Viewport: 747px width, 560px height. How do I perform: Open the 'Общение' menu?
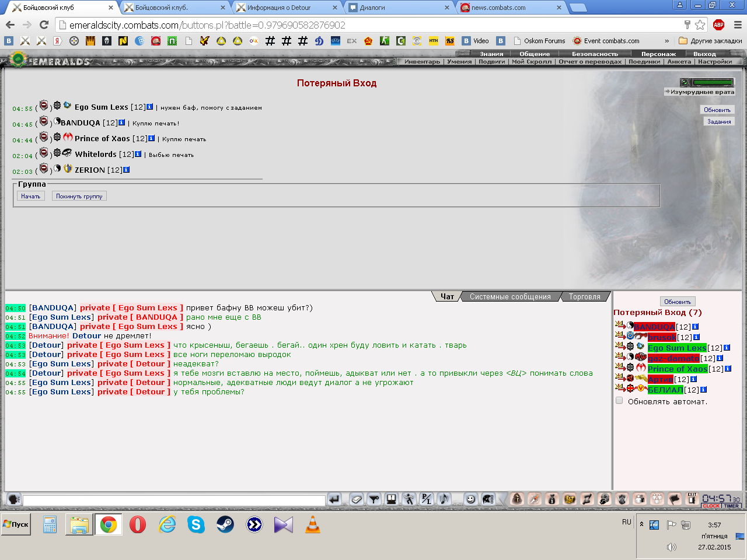[535, 54]
